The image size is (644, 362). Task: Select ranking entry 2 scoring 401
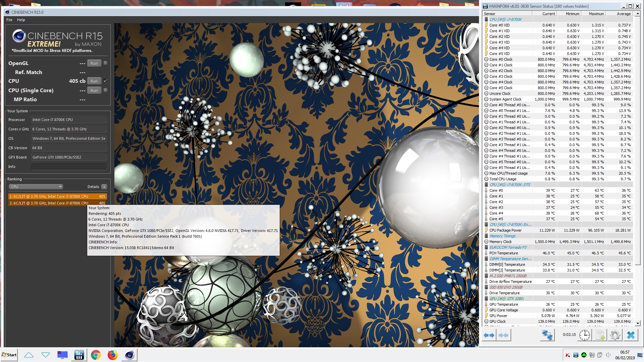(x=57, y=203)
